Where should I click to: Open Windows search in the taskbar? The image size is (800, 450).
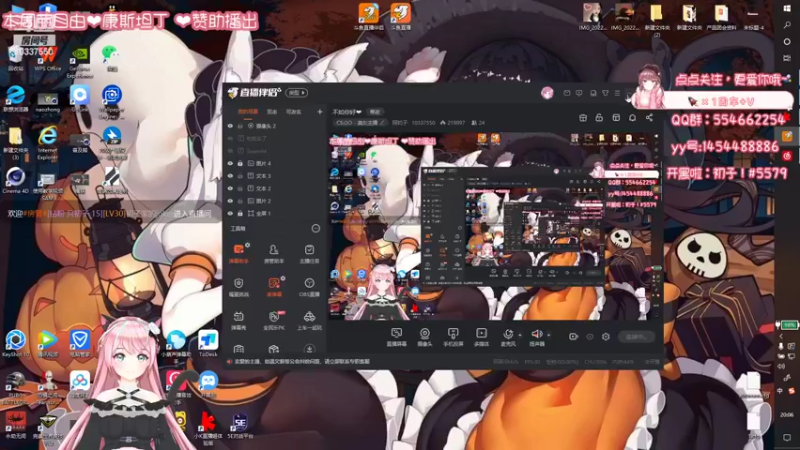pyautogui.click(x=787, y=25)
